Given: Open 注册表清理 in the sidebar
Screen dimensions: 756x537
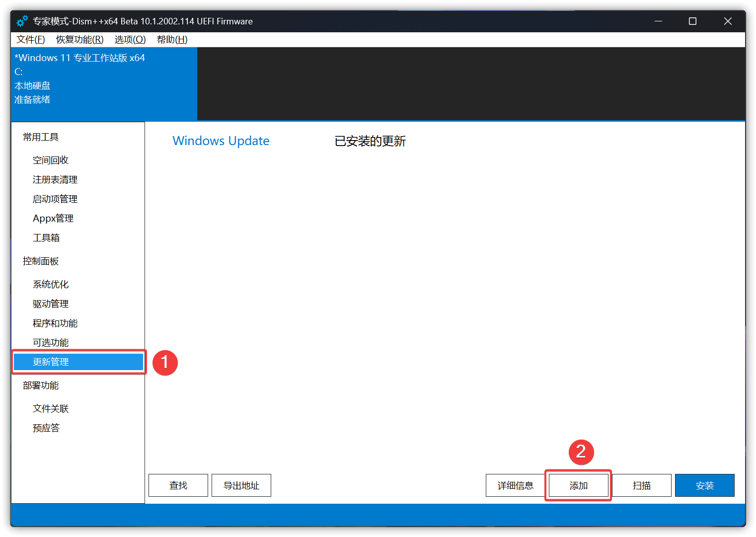Looking at the screenshot, I should click(x=55, y=179).
